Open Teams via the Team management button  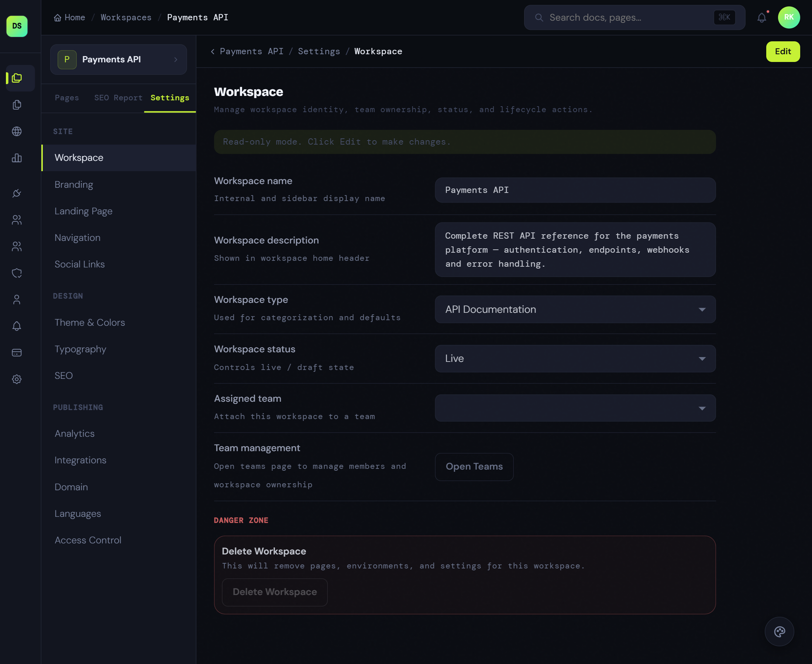[474, 467]
